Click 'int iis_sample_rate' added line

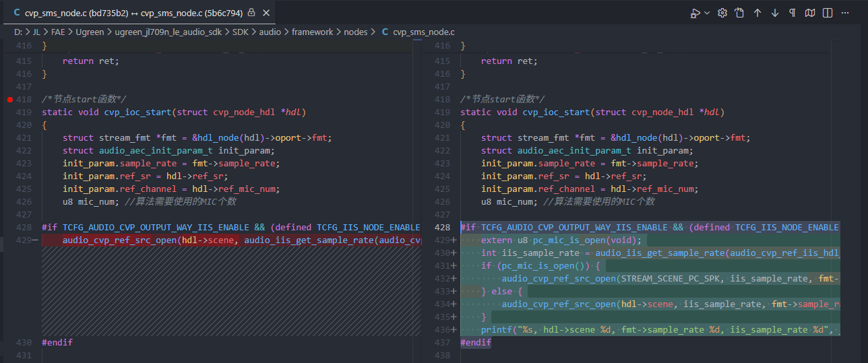[x=660, y=253]
